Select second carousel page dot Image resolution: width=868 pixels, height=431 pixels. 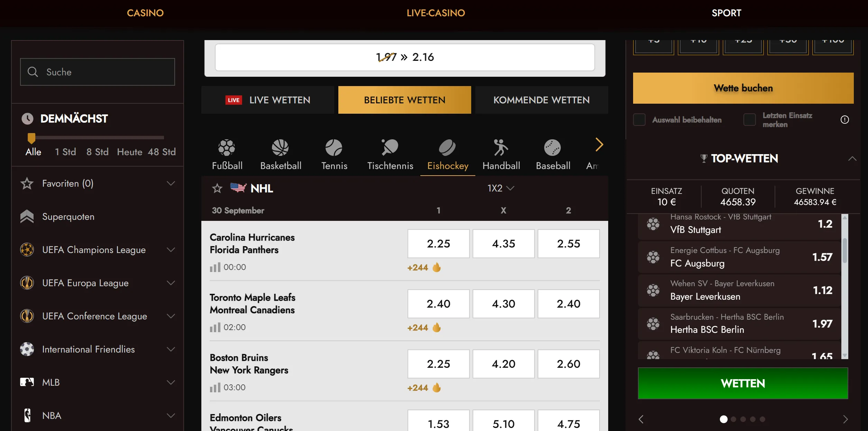(x=733, y=419)
